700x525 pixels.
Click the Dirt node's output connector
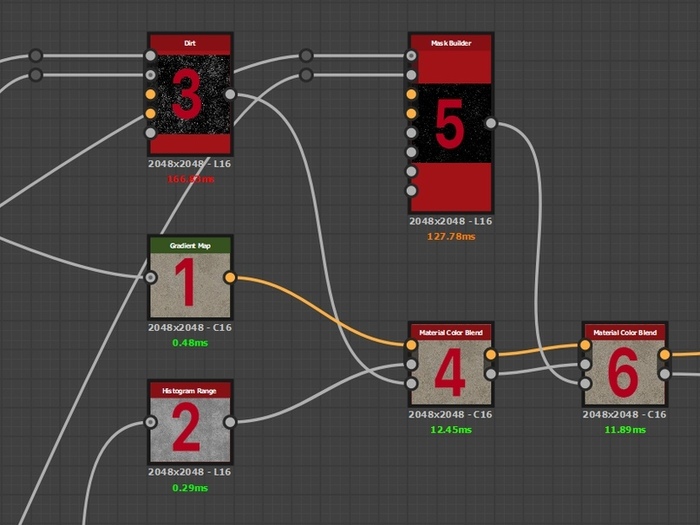click(x=230, y=94)
